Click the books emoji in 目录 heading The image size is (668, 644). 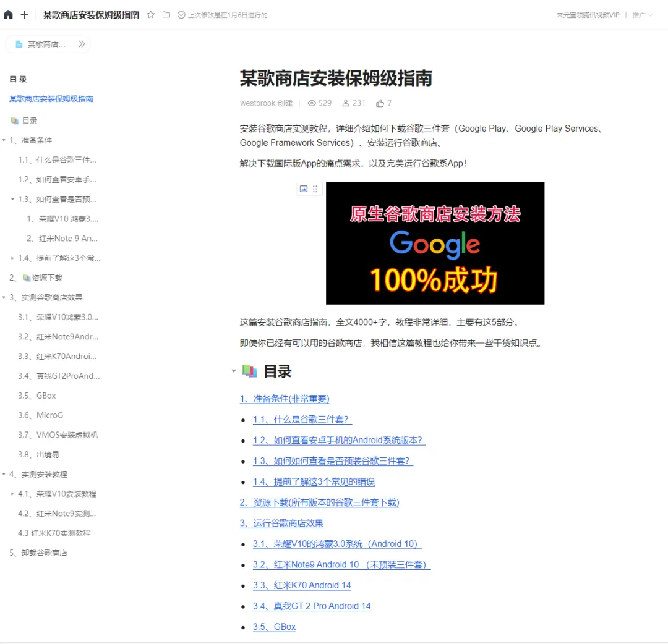click(250, 371)
